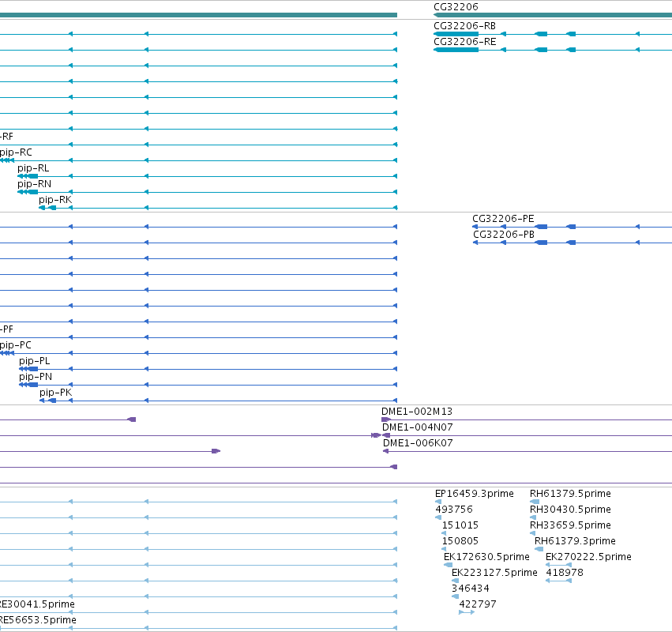Click the EK172630.5prime EST label
The height and width of the screenshot is (632, 672).
click(486, 557)
